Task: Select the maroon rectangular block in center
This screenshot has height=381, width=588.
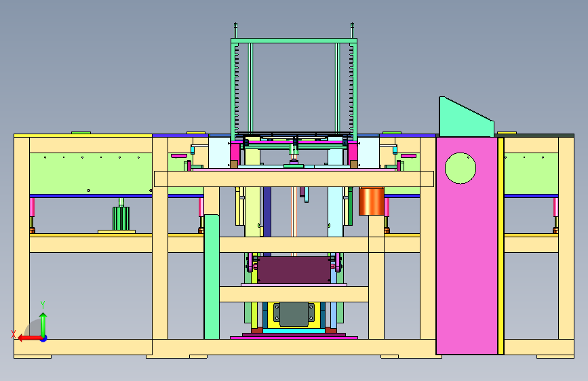Action: [x=294, y=270]
